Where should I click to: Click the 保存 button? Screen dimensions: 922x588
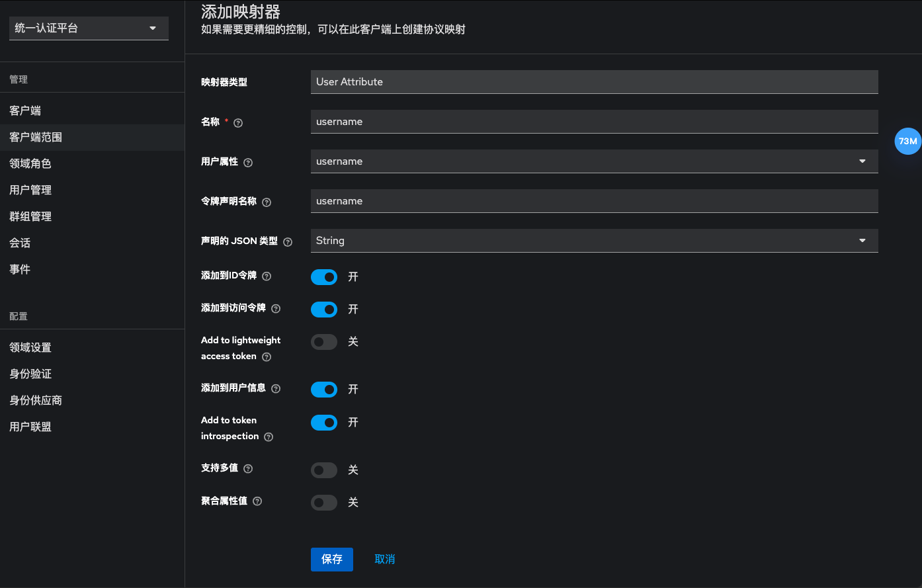(331, 560)
